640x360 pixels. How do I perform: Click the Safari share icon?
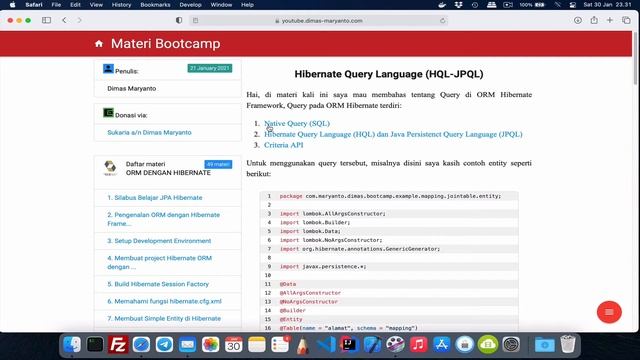click(594, 20)
